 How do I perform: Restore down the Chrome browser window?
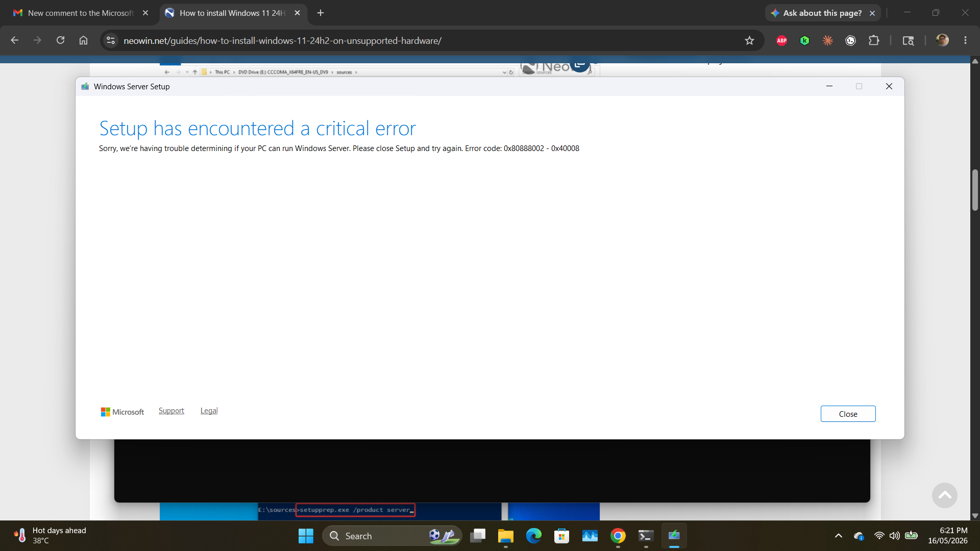[936, 13]
